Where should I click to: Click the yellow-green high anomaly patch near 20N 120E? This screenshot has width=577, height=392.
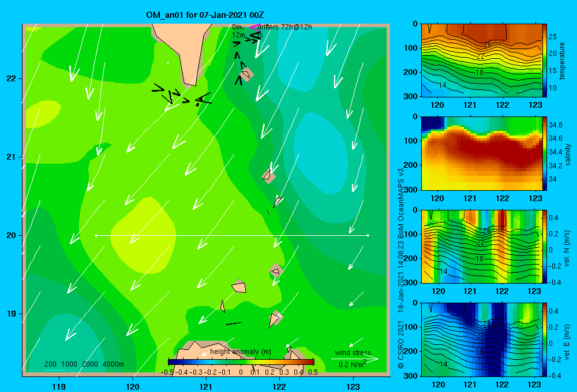(144, 235)
